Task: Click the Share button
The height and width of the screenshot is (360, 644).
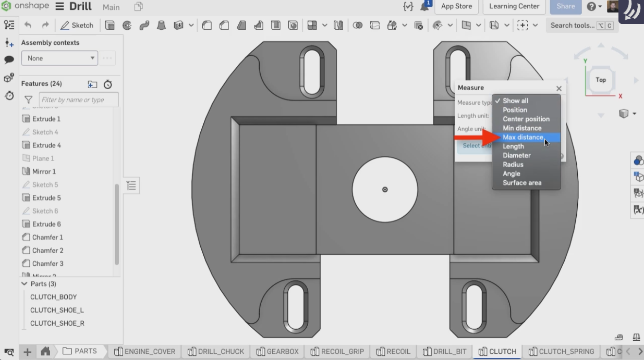Action: pos(565,7)
